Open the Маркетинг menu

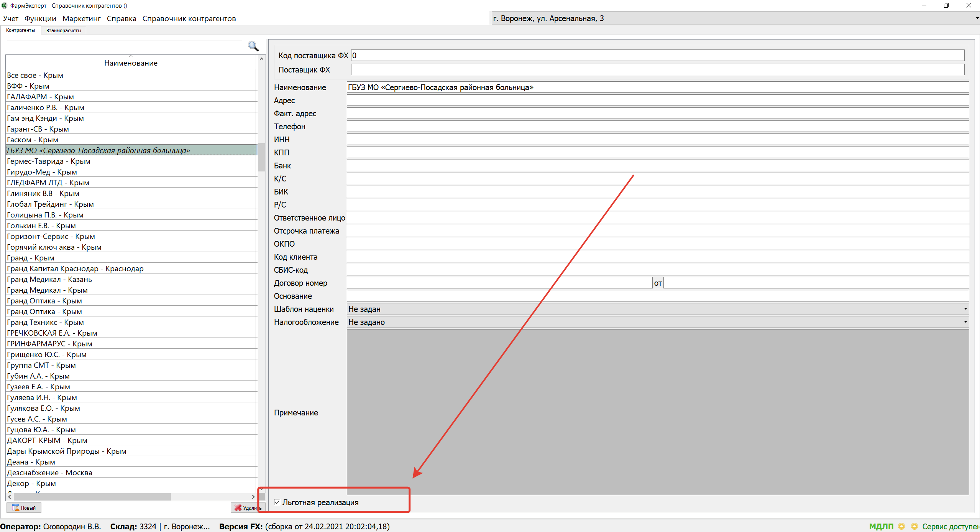click(x=81, y=18)
